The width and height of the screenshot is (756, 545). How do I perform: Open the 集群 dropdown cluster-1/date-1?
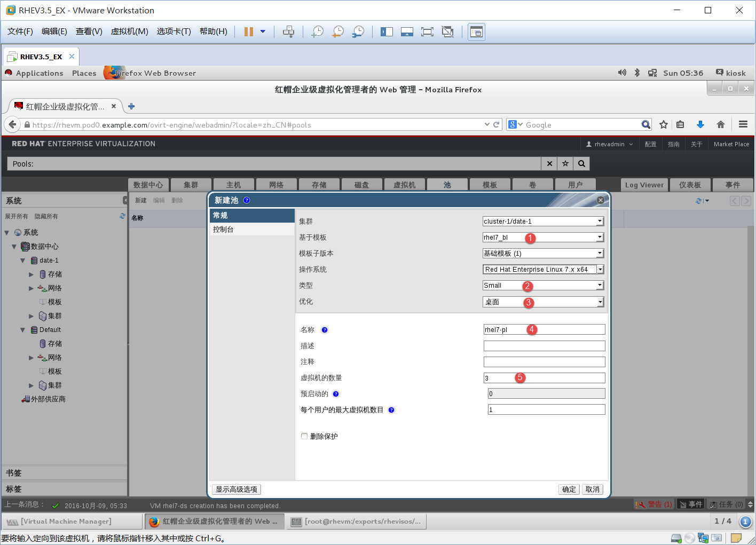544,221
